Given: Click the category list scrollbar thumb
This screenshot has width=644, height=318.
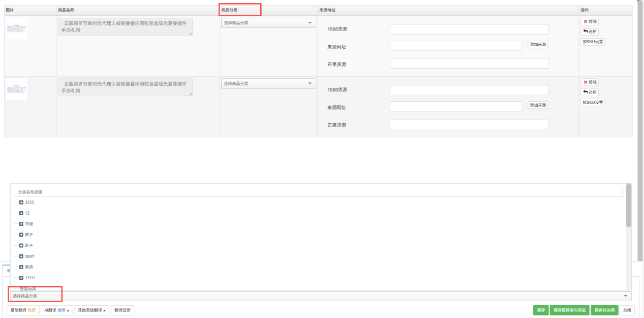Looking at the screenshot, I should 628,205.
